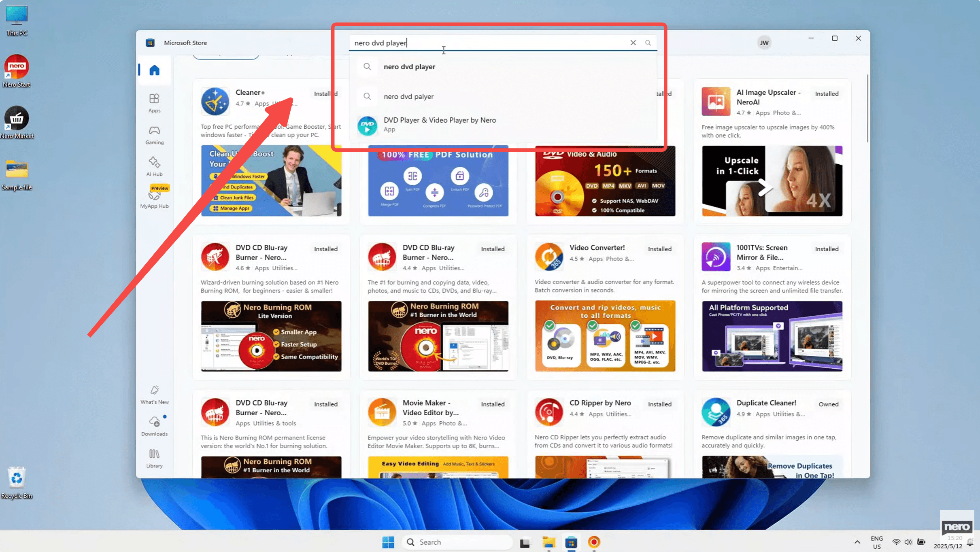
Task: Click the "Duplicate Cleaner!" title text
Action: point(766,403)
